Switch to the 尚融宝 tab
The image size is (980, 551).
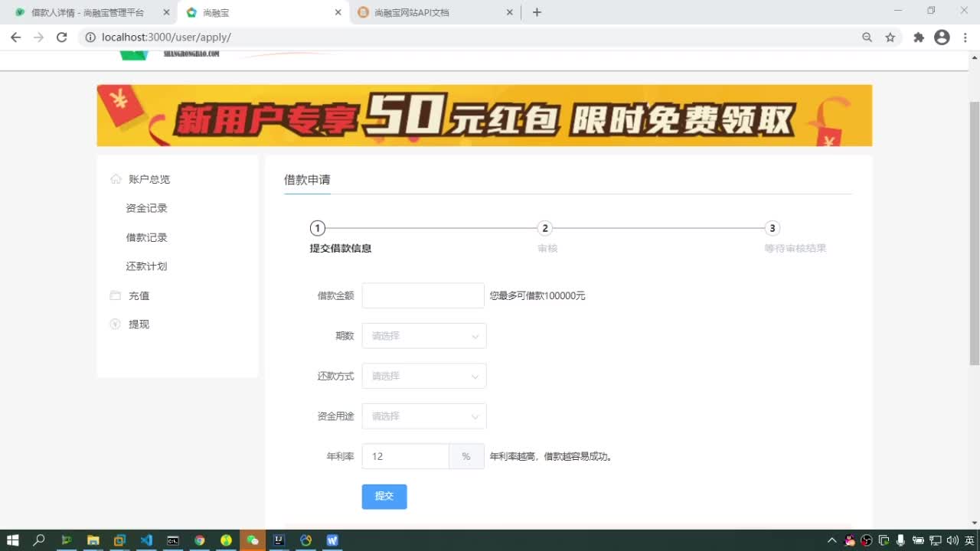click(x=264, y=12)
